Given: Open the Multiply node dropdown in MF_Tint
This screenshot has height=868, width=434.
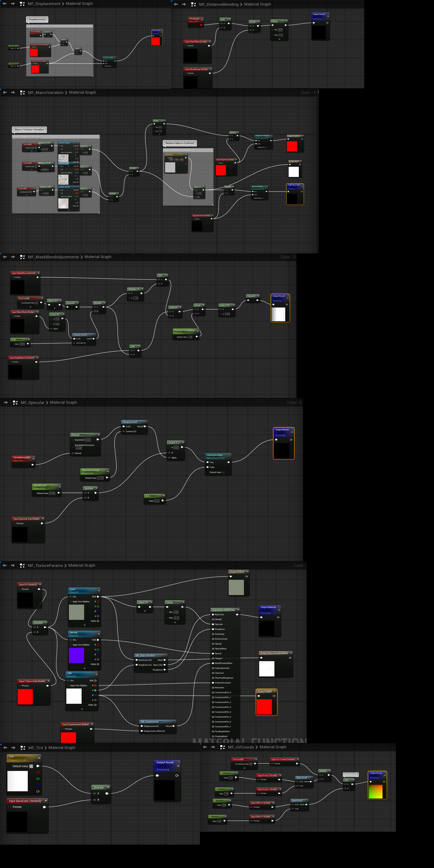Looking at the screenshot, I should 108,787.
